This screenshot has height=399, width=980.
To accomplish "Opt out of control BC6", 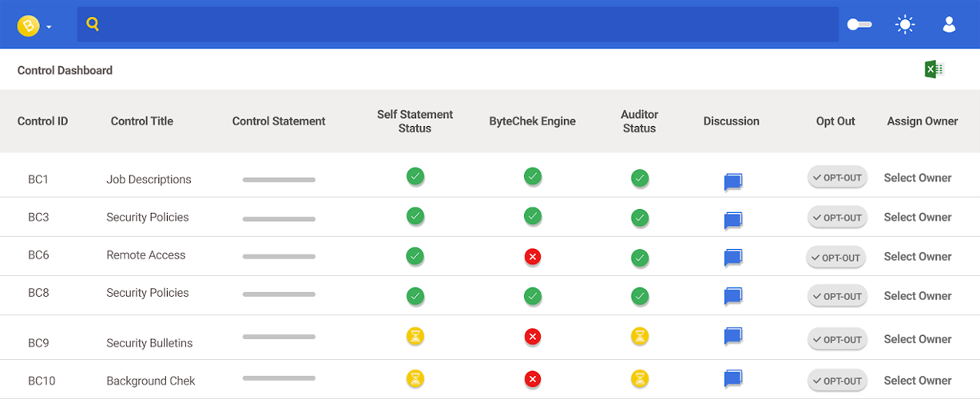I will [835, 257].
